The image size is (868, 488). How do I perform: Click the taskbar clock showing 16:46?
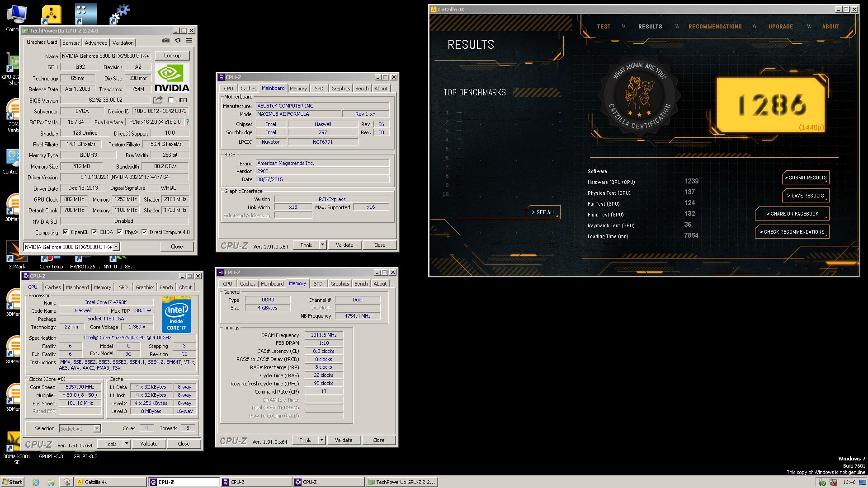(849, 482)
